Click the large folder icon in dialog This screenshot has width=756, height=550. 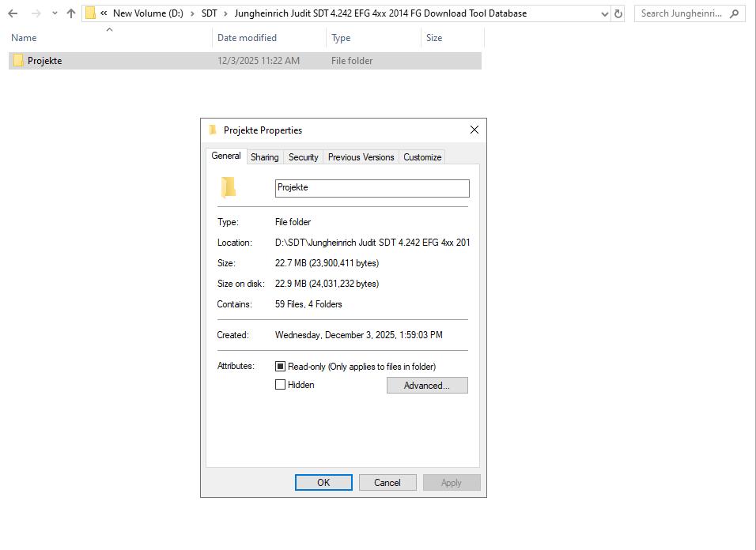coord(229,187)
